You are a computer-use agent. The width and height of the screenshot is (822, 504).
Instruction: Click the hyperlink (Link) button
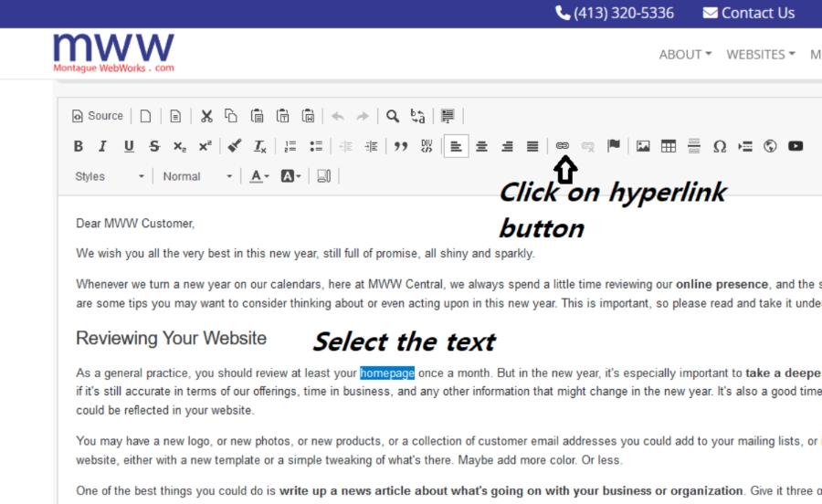(x=563, y=146)
